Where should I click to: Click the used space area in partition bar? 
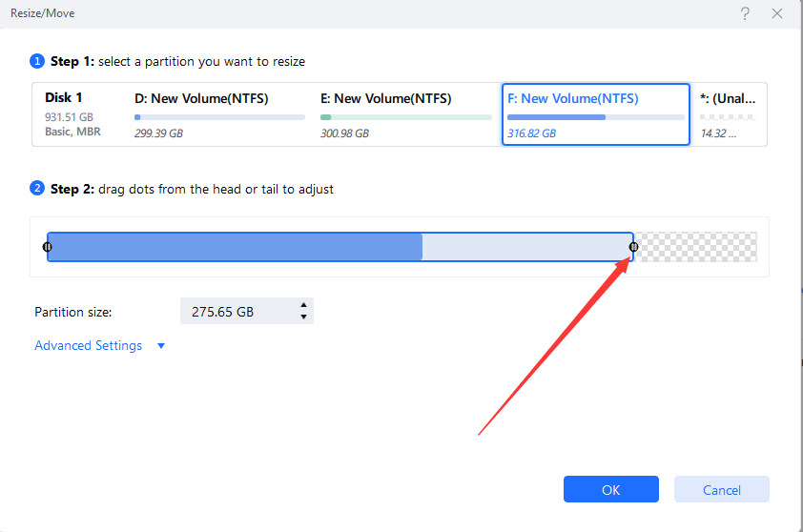click(236, 247)
